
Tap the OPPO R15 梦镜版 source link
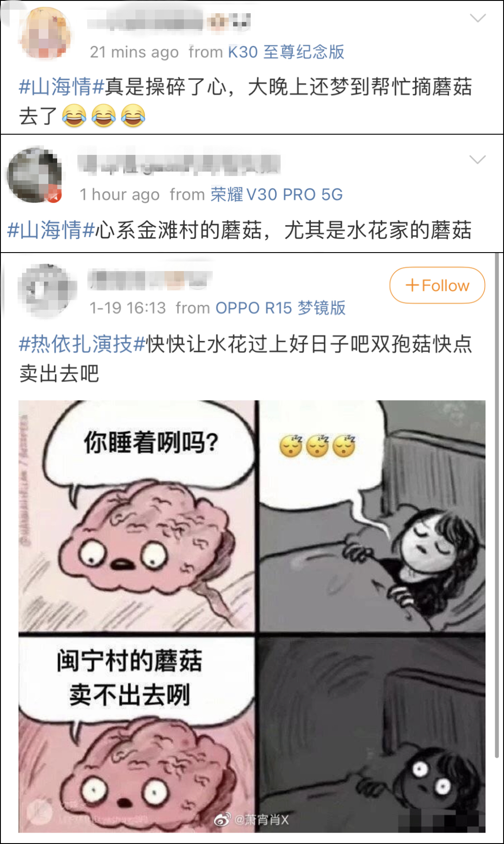coord(281,308)
